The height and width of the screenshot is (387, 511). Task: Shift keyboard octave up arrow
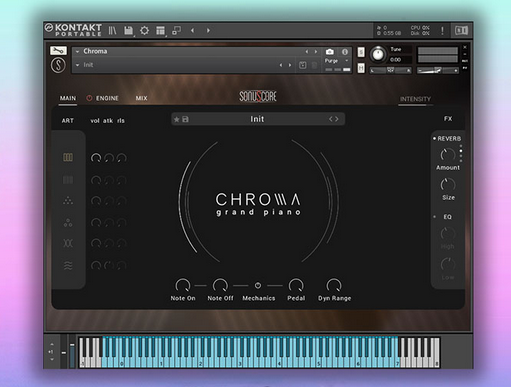[52, 344]
